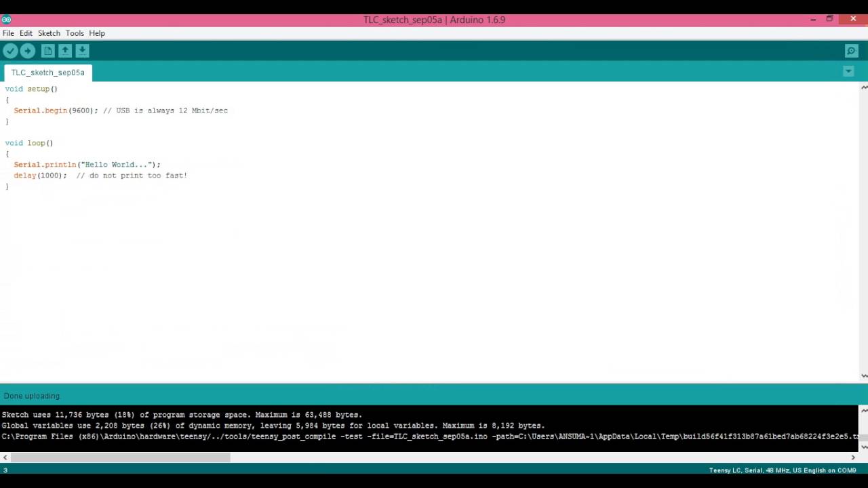The height and width of the screenshot is (488, 868).
Task: Open the Sketch menu
Action: [49, 33]
